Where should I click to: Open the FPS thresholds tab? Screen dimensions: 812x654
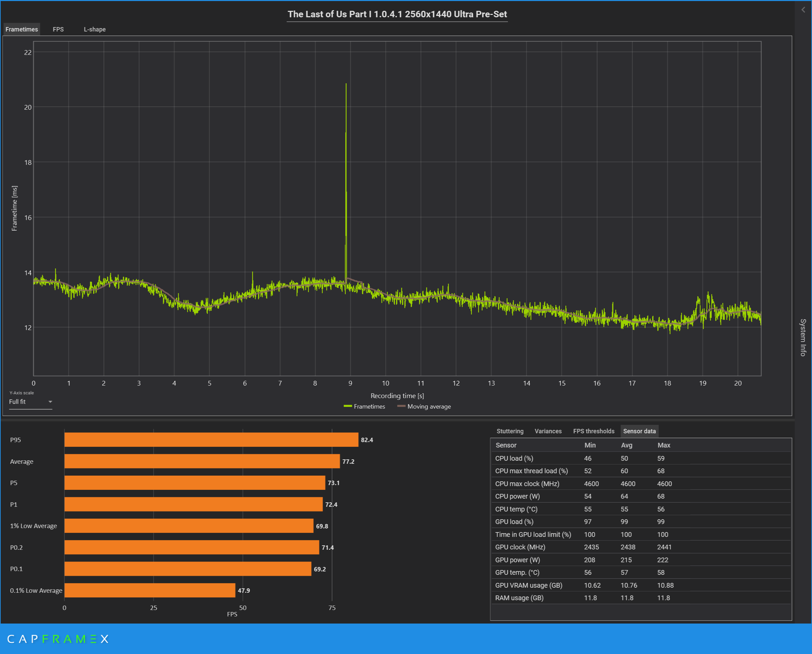point(593,431)
